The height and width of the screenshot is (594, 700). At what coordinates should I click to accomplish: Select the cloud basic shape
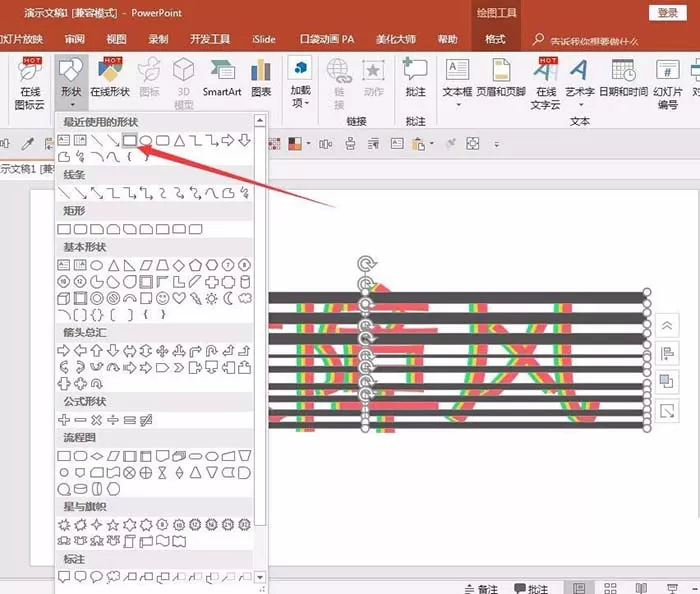[245, 298]
